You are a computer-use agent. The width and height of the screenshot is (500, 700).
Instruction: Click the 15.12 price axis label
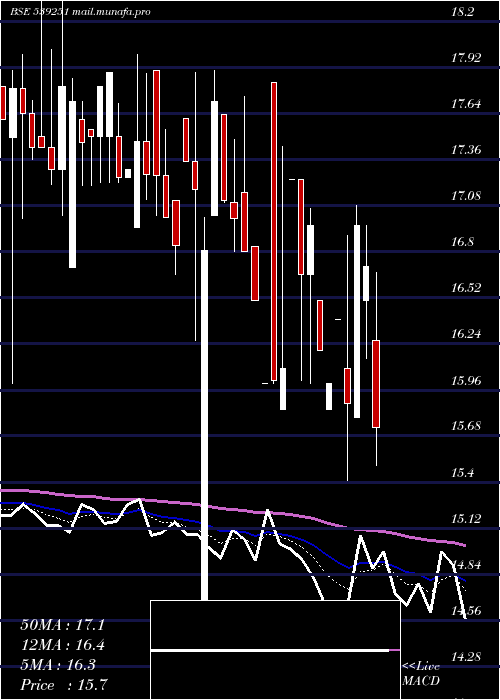click(467, 519)
